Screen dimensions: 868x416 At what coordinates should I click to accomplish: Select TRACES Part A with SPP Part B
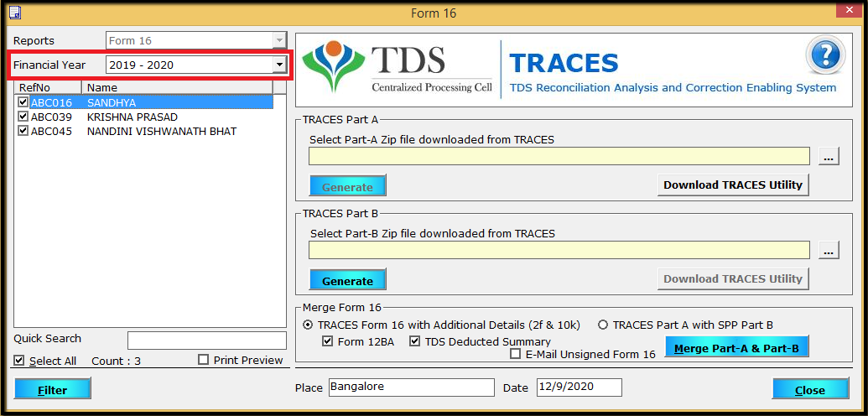(x=602, y=325)
